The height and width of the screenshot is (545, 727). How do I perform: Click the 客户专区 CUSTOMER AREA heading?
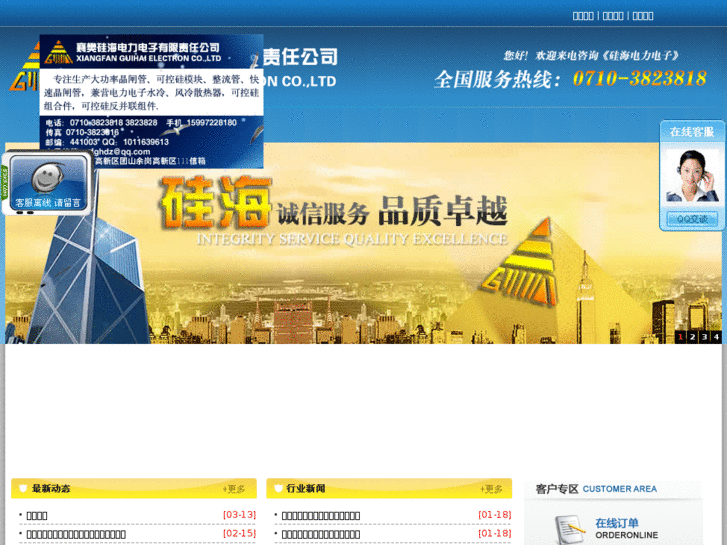point(596,489)
